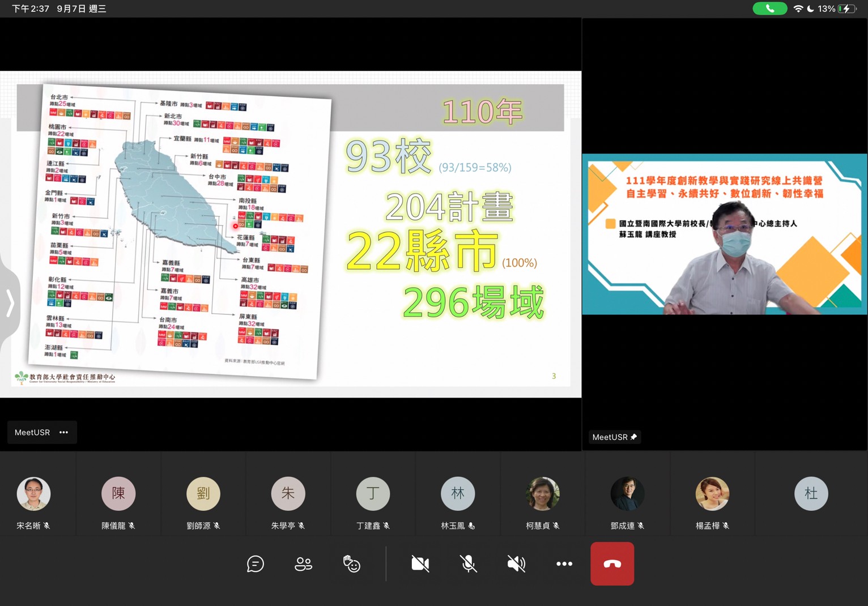Open the more options ellipsis in control bar
The height and width of the screenshot is (606, 868).
pos(564,564)
